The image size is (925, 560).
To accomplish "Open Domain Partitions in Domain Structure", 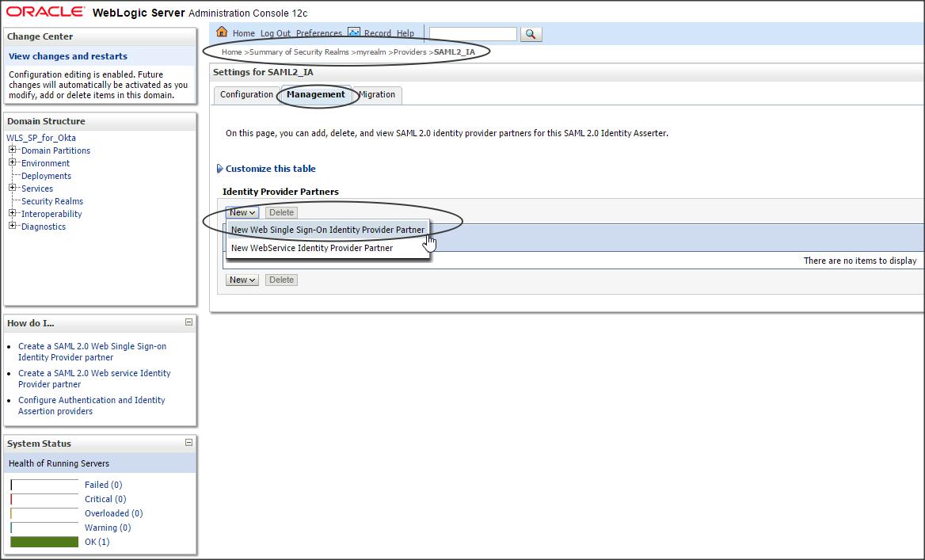I will click(x=56, y=150).
